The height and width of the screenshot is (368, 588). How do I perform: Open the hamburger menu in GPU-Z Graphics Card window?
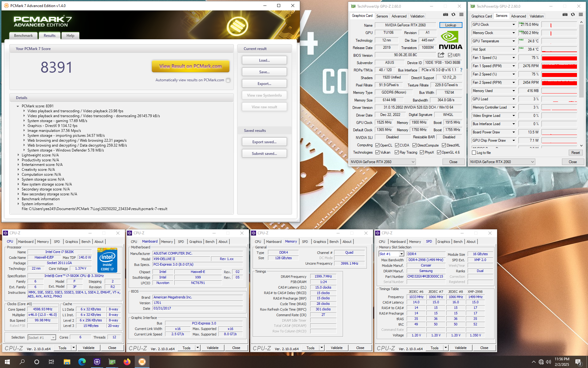[x=461, y=15]
